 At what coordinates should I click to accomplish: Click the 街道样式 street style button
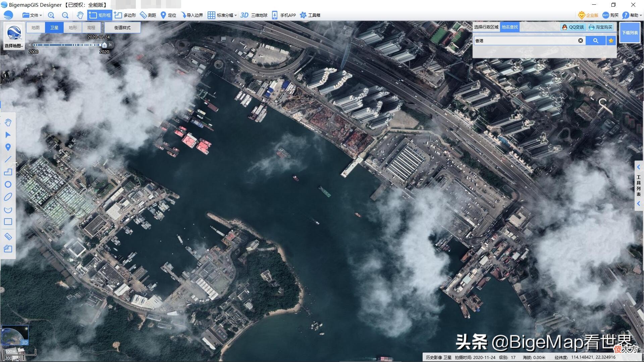122,27
